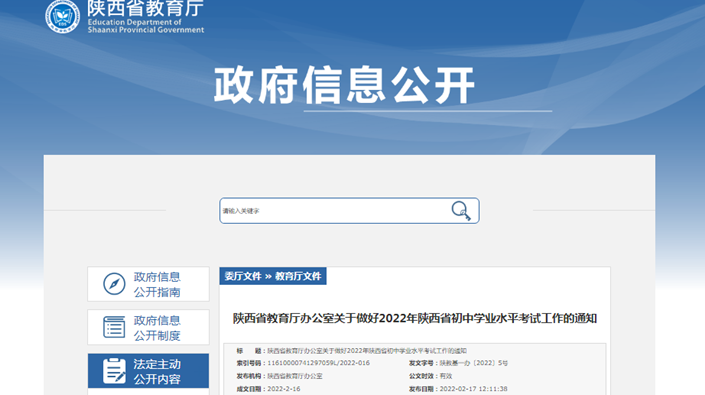
Task: Click document number 陕教基一办〔2022〕5号
Action: coord(473,363)
